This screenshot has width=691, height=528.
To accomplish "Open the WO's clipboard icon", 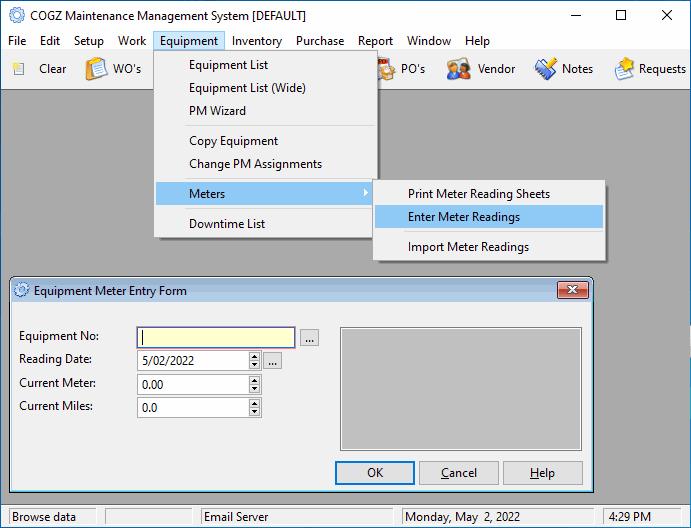I will (x=96, y=69).
